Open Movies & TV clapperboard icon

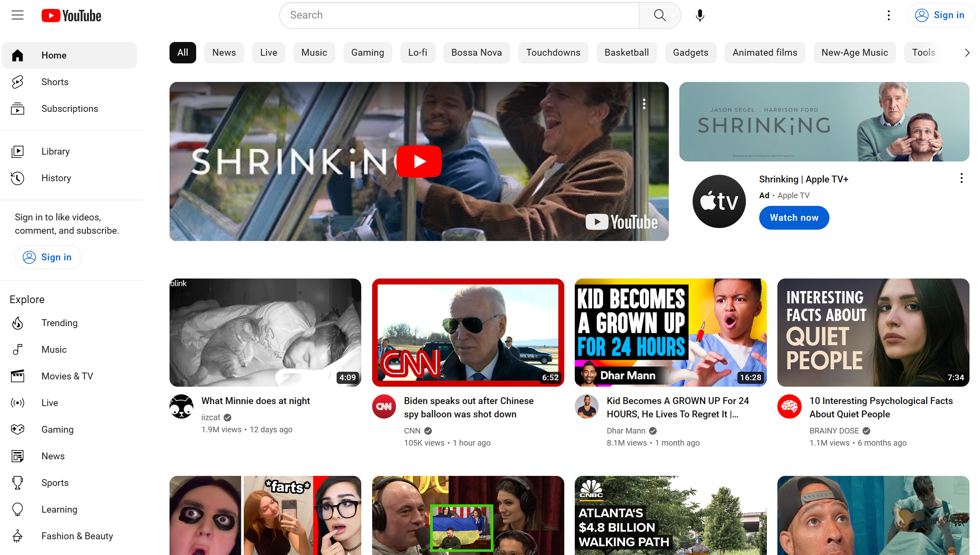pyautogui.click(x=17, y=376)
